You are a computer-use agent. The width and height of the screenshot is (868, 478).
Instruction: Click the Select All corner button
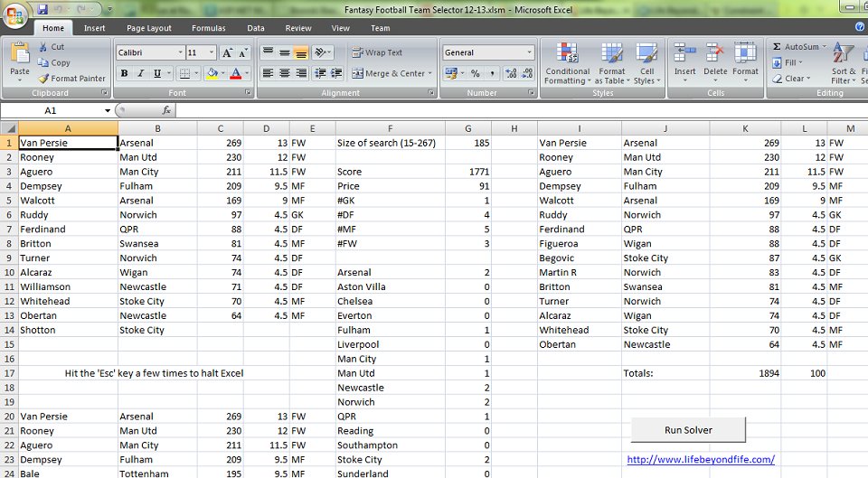point(9,129)
